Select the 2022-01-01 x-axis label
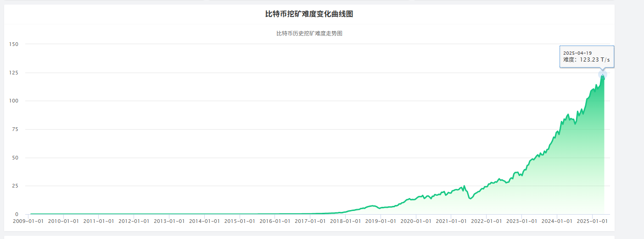 tap(486, 221)
